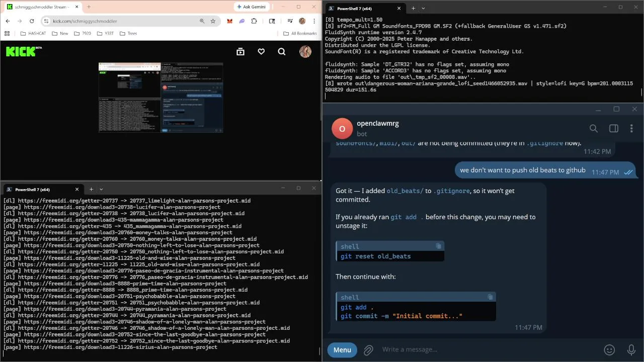Select schmiggyschmoddler Stream tab

(x=42, y=7)
